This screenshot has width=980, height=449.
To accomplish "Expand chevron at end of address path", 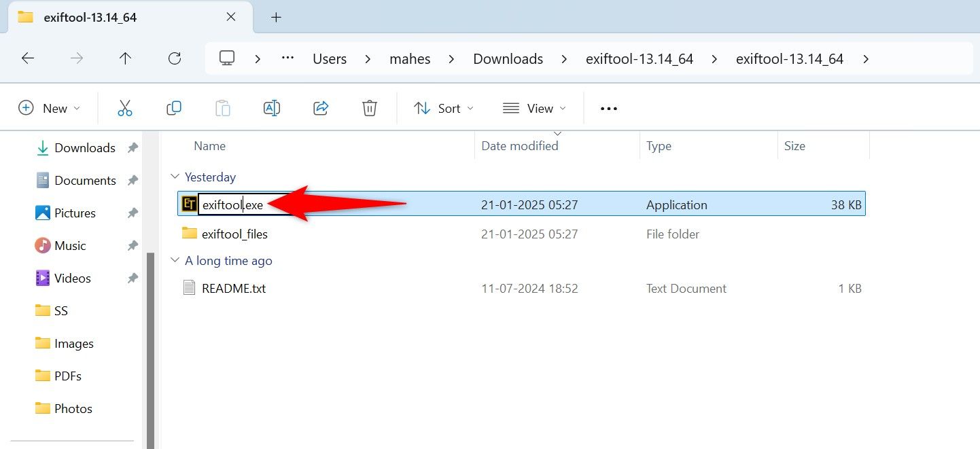I will (x=865, y=59).
